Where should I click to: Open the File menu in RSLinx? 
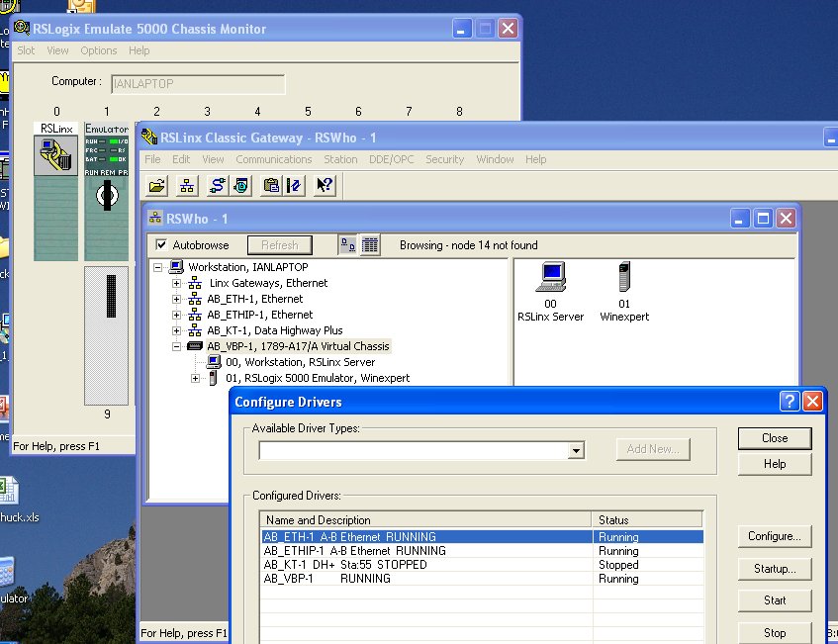point(152,159)
